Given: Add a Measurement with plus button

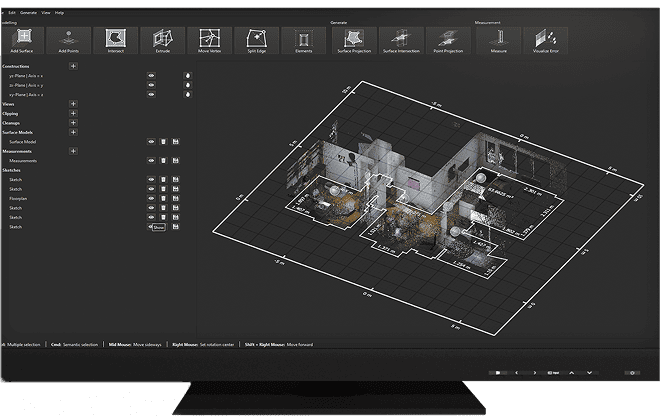Looking at the screenshot, I should 73,151.
